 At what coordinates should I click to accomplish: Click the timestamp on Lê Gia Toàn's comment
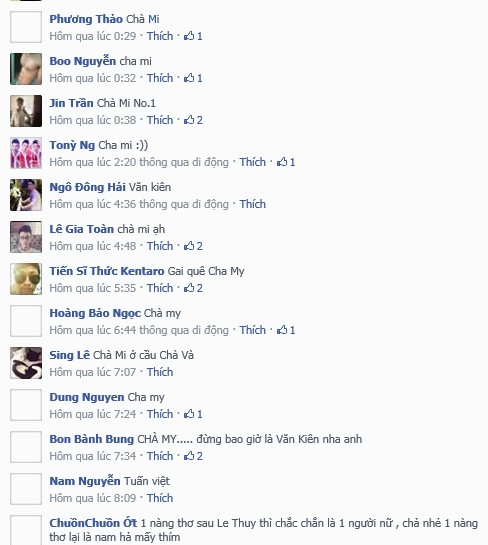92,246
